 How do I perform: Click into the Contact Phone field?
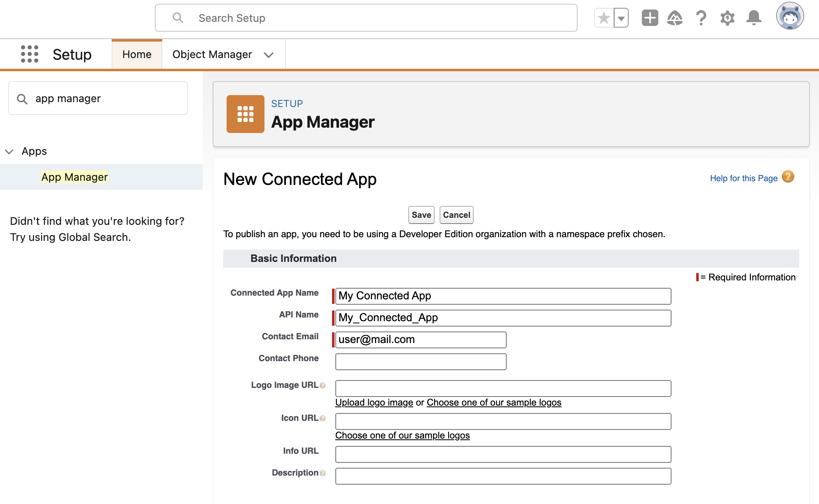tap(421, 362)
